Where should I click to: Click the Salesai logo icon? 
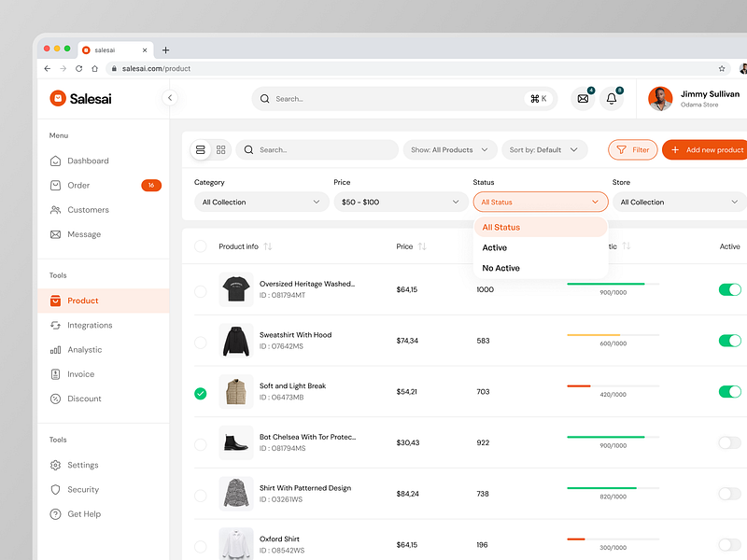coord(58,99)
